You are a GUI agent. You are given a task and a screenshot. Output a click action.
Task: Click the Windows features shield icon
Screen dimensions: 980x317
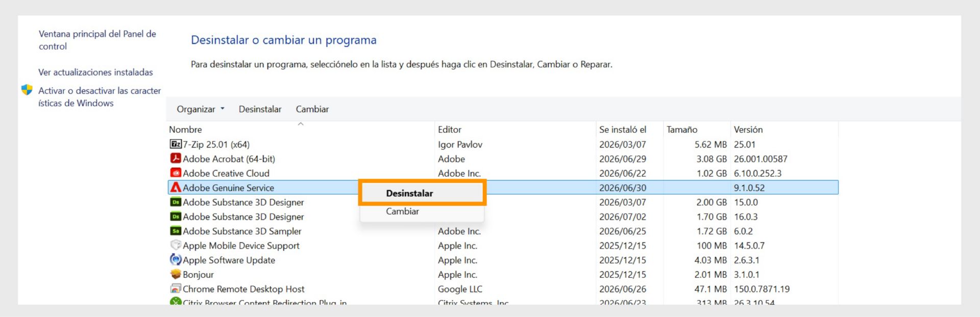coord(27,90)
